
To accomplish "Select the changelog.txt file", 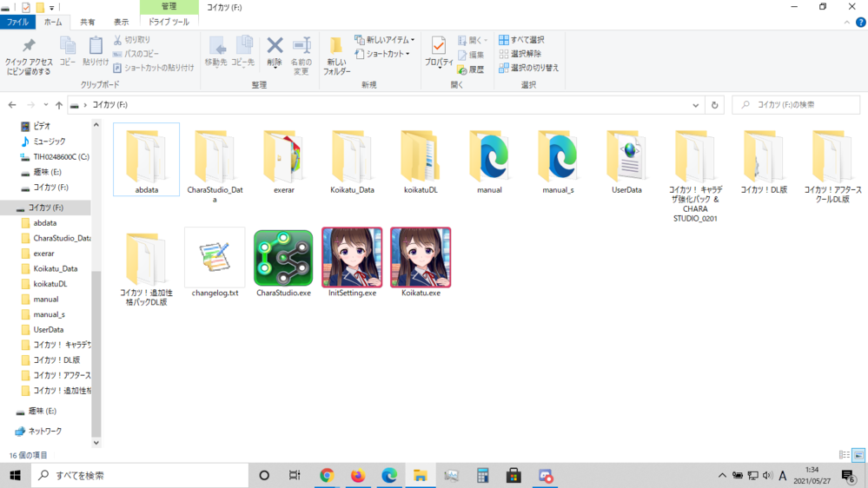I will [x=215, y=263].
